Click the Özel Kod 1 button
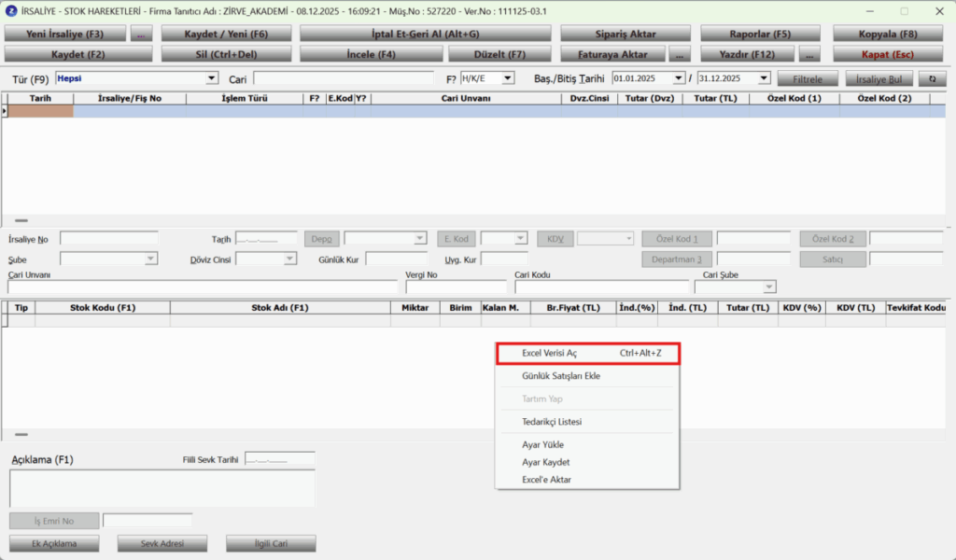Viewport: 956px width, 560px height. [677, 238]
